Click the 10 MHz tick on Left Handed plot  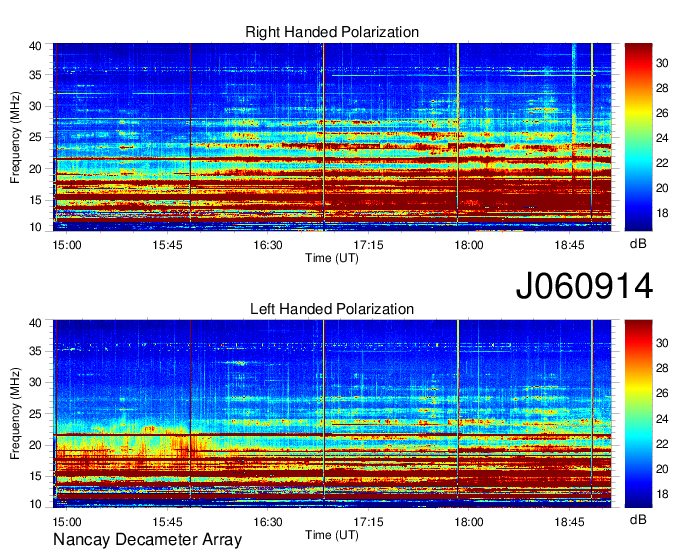35,504
